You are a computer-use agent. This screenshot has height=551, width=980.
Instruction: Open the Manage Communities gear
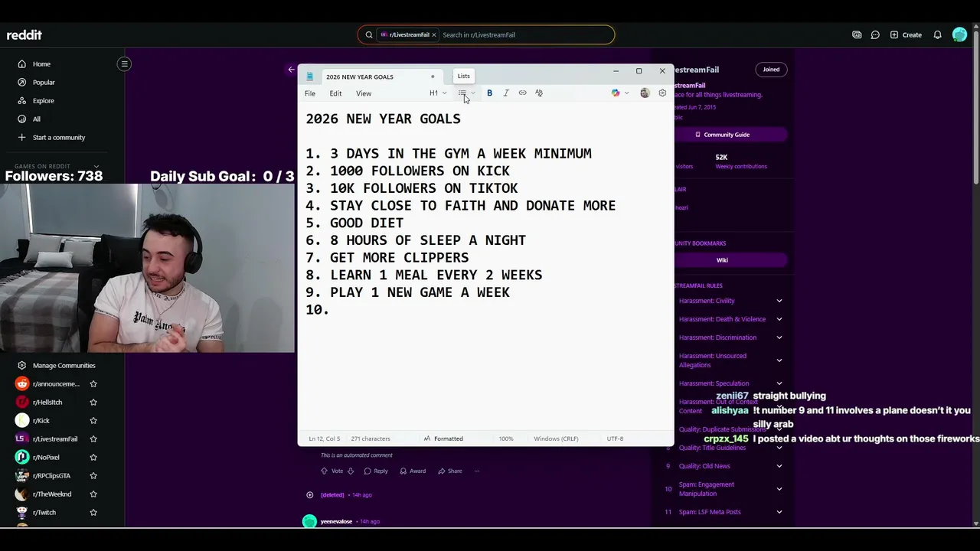click(21, 366)
